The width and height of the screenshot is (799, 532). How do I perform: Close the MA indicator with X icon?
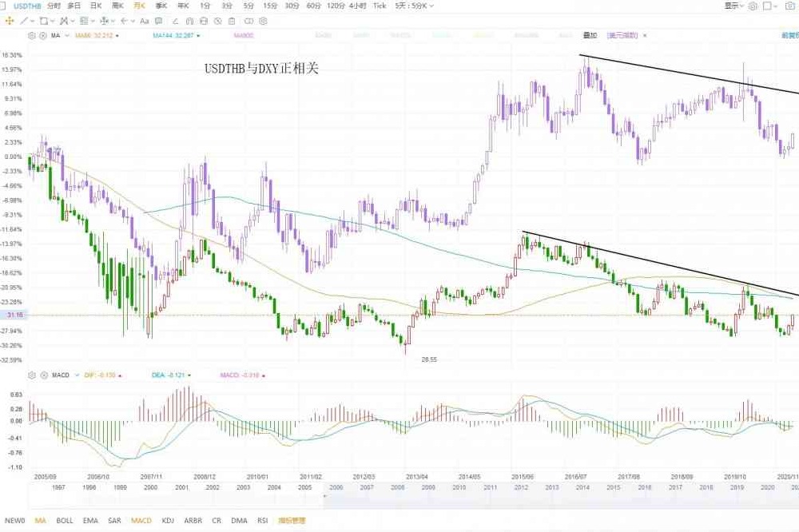click(42, 36)
